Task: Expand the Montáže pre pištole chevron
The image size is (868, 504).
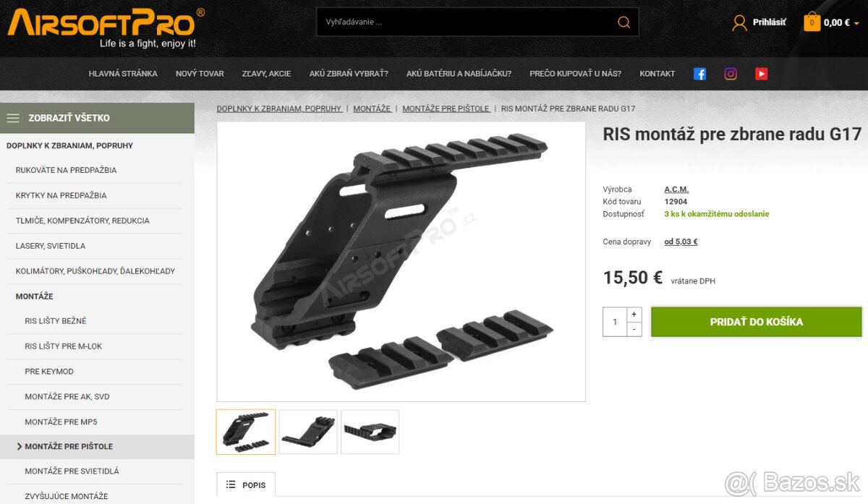Action: point(20,447)
